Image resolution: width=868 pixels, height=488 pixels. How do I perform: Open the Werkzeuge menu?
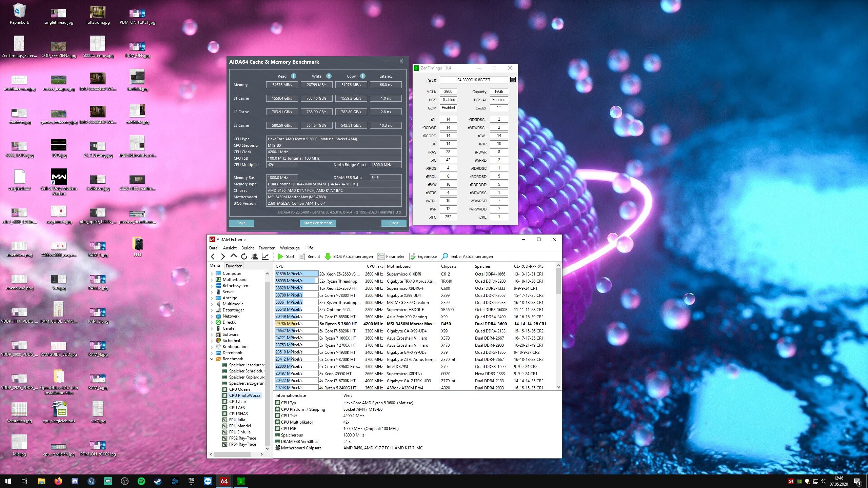click(290, 248)
